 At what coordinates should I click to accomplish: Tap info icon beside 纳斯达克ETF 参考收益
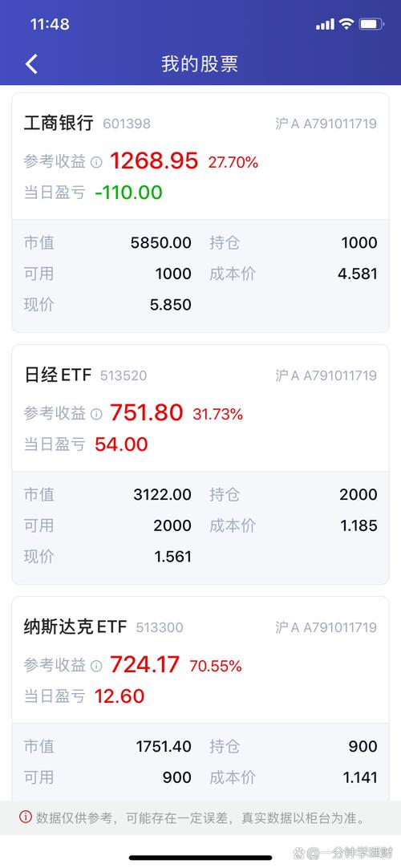[96, 665]
